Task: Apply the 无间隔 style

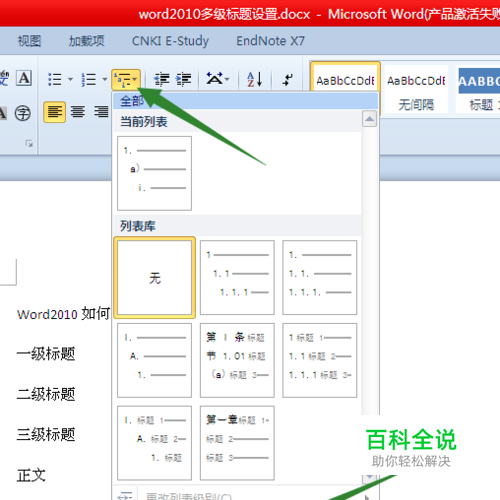Action: (416, 89)
